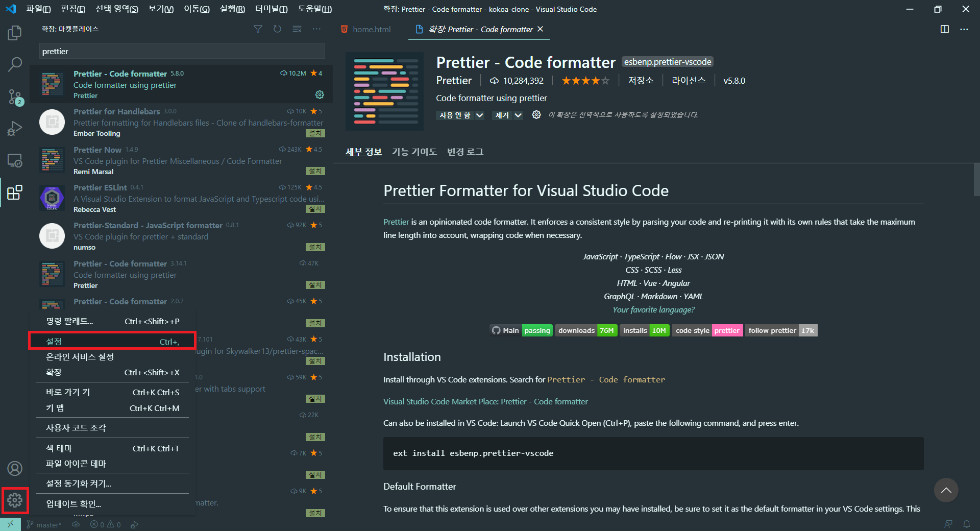The width and height of the screenshot is (980, 531).
Task: Click the 사용 안 함 disable button
Action: coord(455,115)
